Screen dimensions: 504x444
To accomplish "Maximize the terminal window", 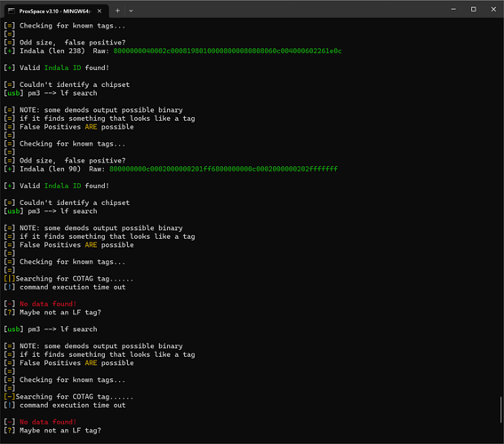I will 474,9.
